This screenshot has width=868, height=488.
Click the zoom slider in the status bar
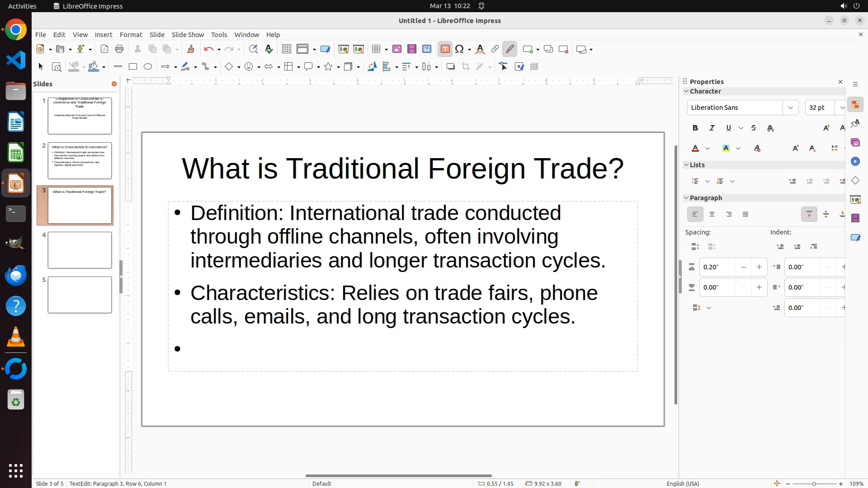[814, 484]
